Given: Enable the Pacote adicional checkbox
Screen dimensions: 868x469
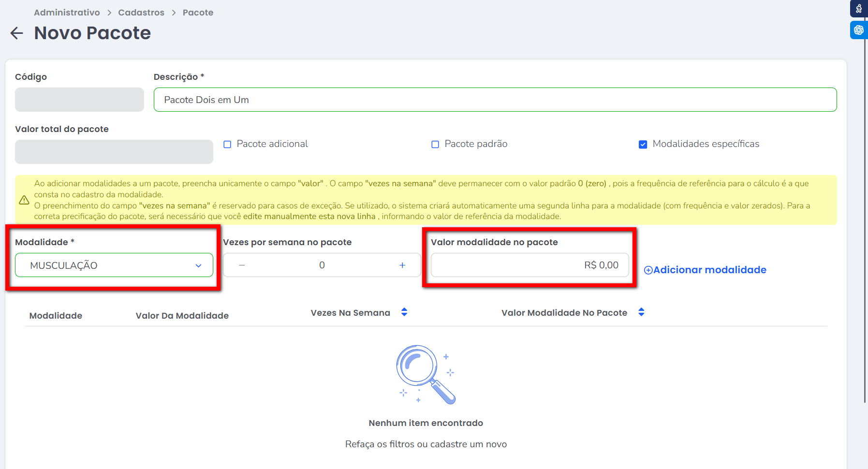Looking at the screenshot, I should pos(227,145).
